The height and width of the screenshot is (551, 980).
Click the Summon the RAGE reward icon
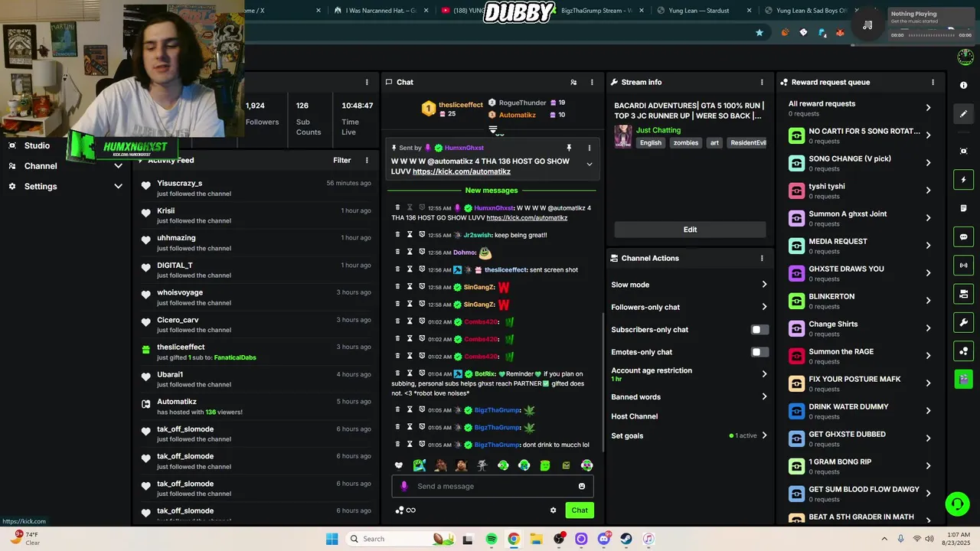[x=796, y=356]
